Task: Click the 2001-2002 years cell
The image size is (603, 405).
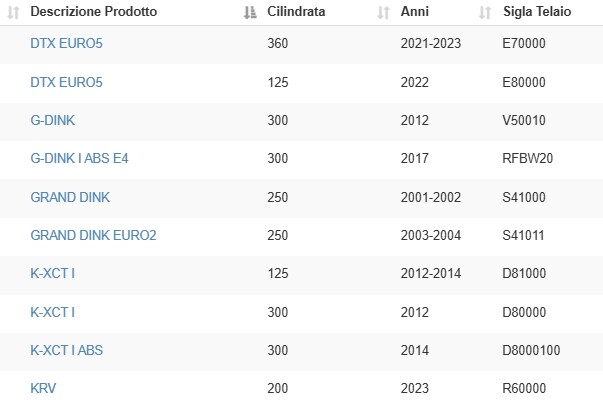Action: point(431,197)
